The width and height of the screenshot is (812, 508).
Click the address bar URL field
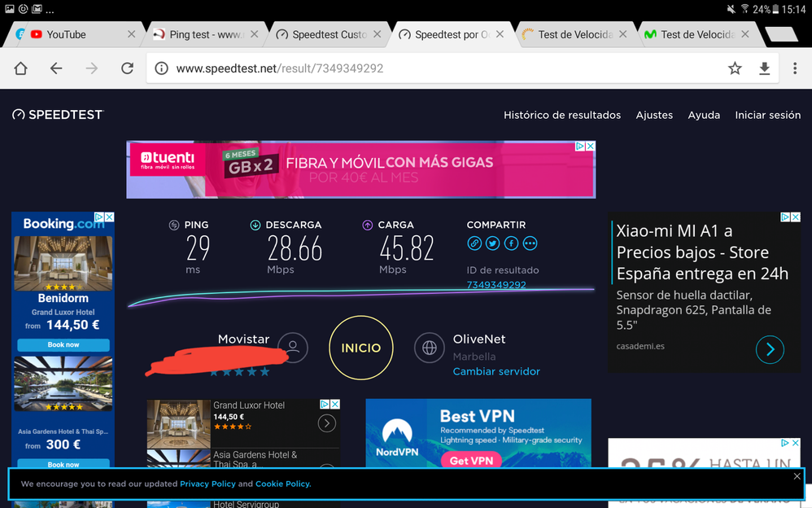pyautogui.click(x=439, y=68)
